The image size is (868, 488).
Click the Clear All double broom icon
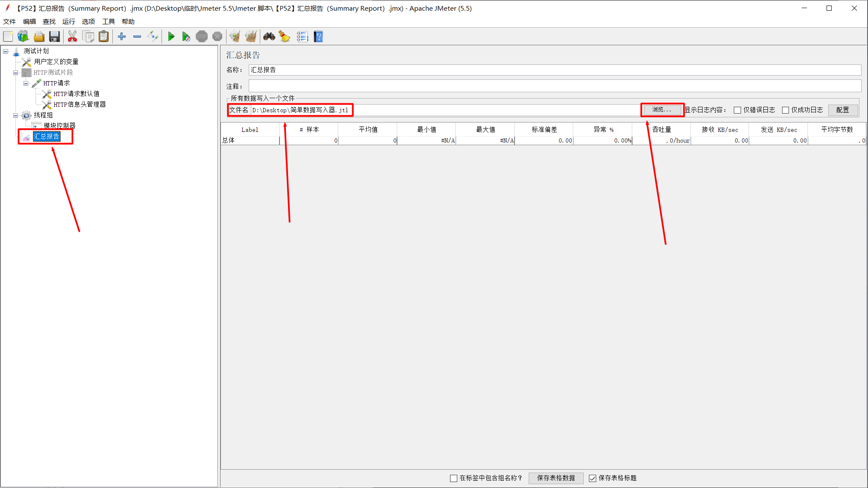pyautogui.click(x=251, y=37)
